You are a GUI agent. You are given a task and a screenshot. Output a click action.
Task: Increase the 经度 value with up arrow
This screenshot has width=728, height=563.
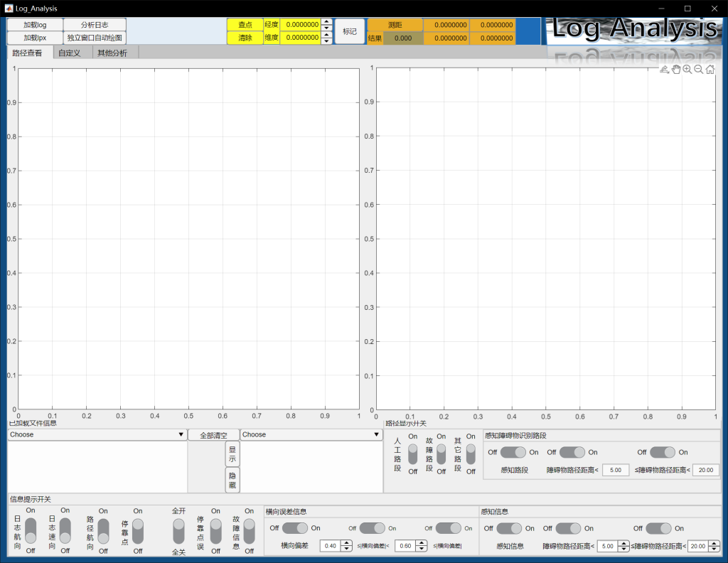tap(326, 21)
